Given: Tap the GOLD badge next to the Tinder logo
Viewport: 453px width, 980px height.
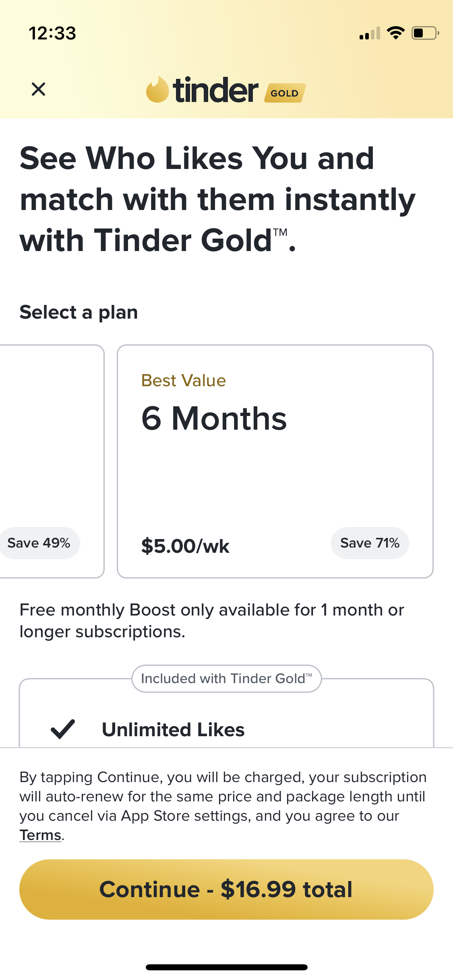Looking at the screenshot, I should point(285,93).
